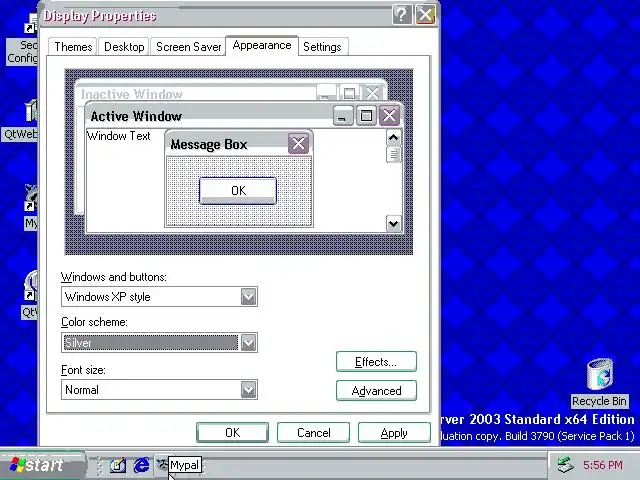Viewport: 640px width, 480px height.
Task: Click the Safely Remove Hardware tray icon
Action: pyautogui.click(x=566, y=464)
